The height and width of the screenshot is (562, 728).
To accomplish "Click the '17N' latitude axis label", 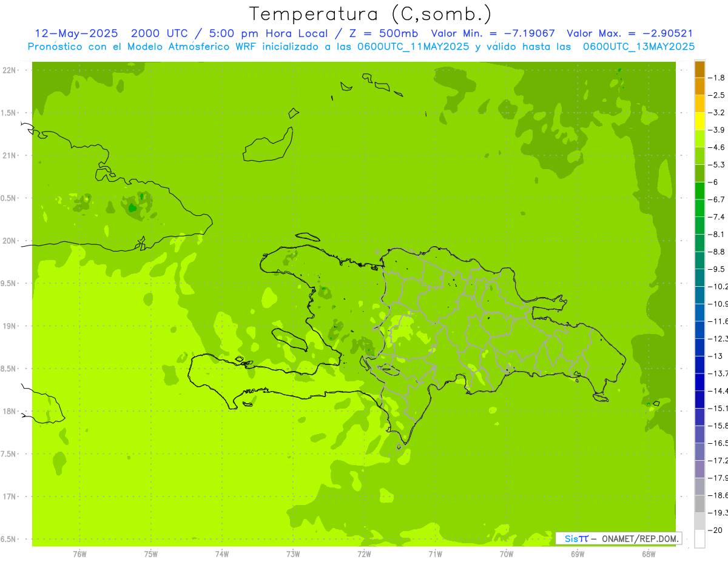I will click(10, 497).
